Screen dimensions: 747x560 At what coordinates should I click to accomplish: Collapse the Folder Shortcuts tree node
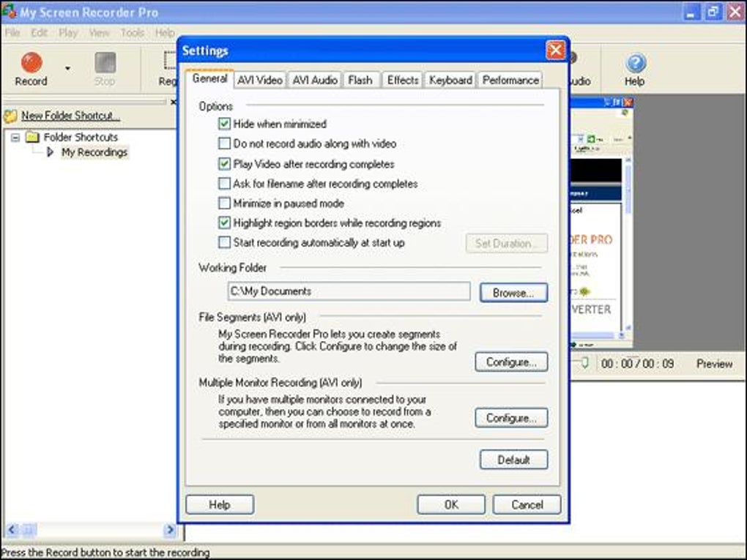[15, 138]
